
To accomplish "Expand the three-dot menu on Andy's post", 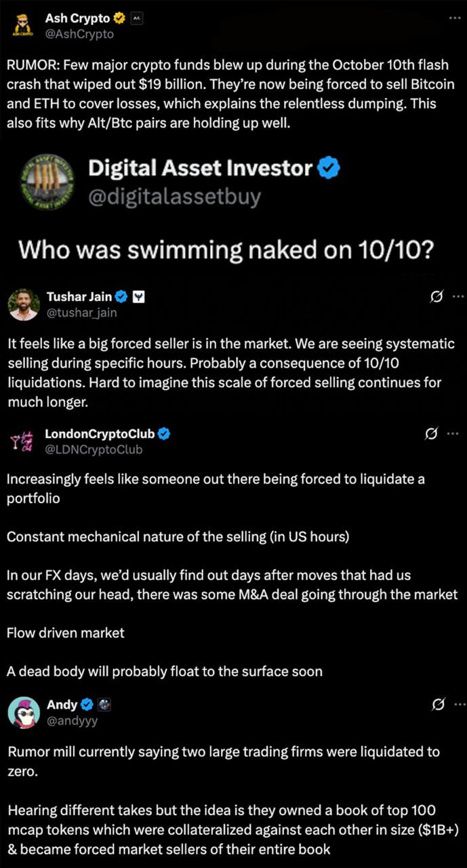I will 458,705.
